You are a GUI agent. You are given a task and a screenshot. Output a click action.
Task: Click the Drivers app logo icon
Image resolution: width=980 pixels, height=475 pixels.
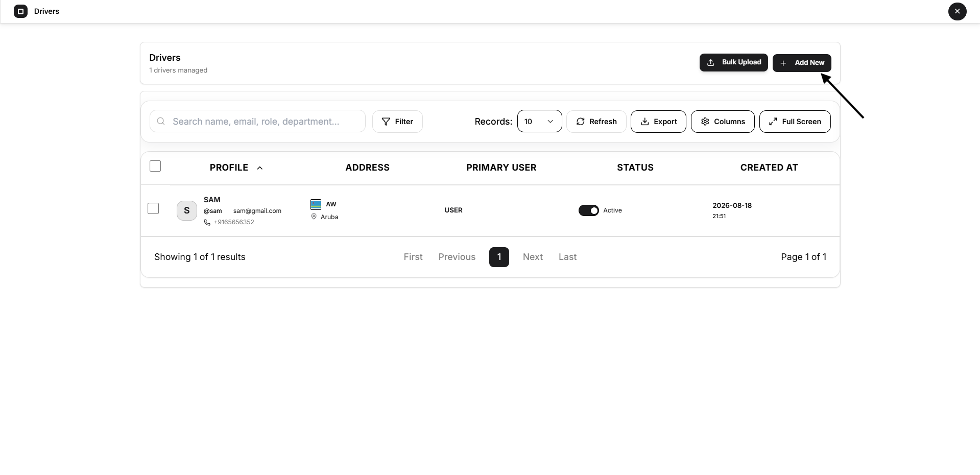click(x=20, y=11)
